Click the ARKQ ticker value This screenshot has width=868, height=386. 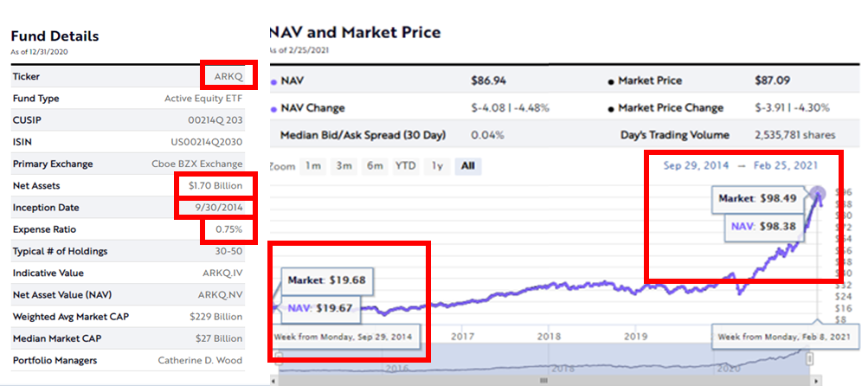click(x=228, y=77)
